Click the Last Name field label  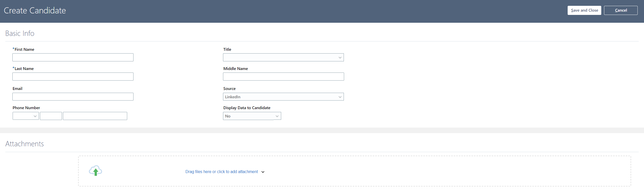click(x=24, y=69)
